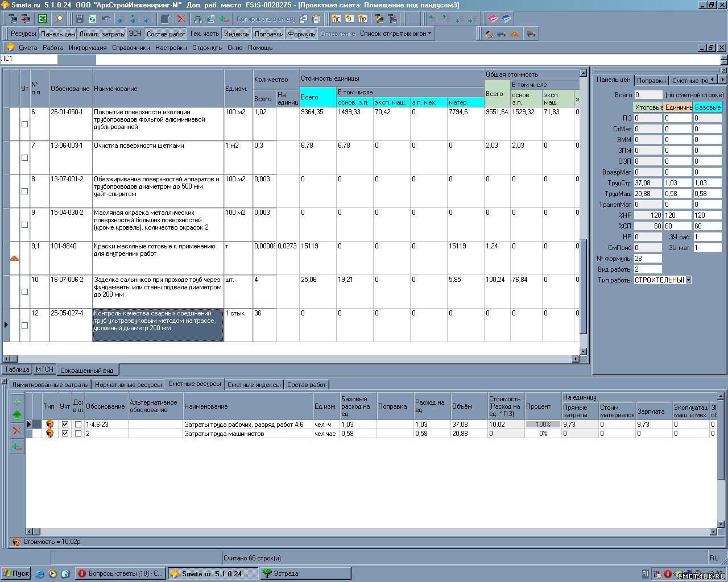Click the pink book icon in toolbar
Screen dimensions: 728x582
tap(493, 19)
